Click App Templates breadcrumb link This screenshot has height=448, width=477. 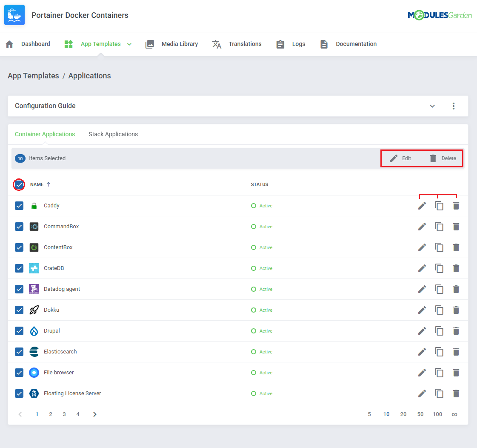point(34,76)
